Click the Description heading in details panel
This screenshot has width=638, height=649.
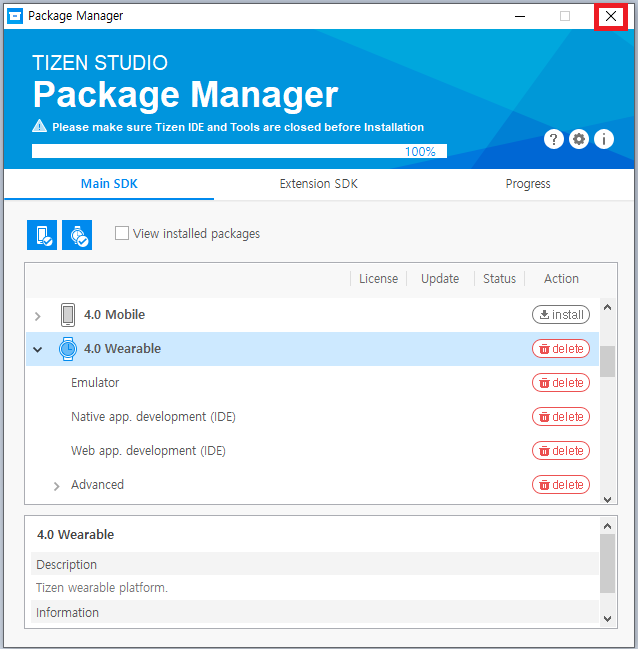point(66,565)
